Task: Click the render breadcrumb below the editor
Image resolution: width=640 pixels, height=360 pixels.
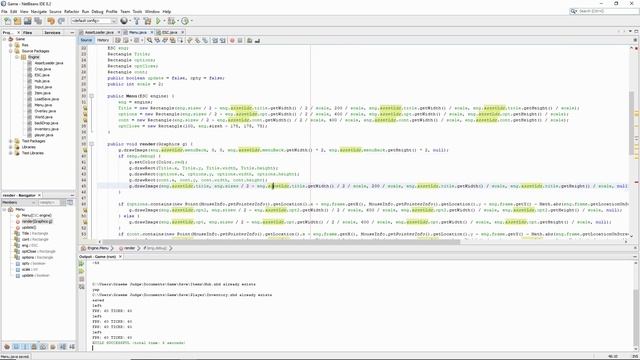Action: click(129, 248)
